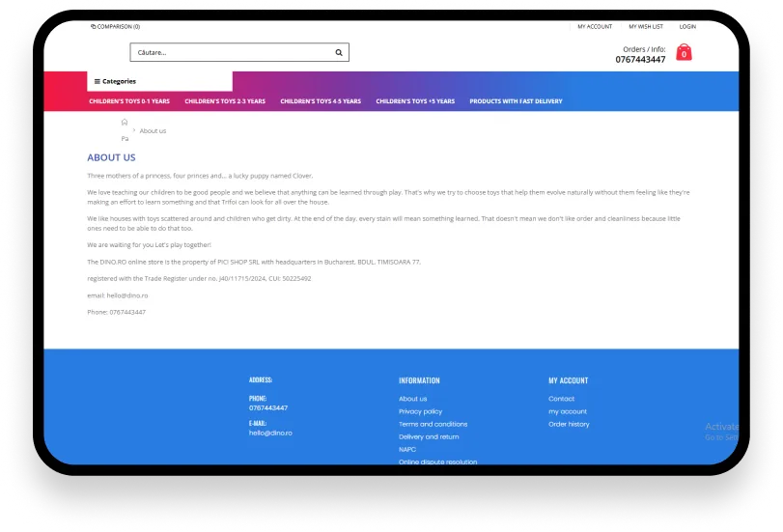783x532 pixels.
Task: Click the Categories hamburger icon
Action: 97,81
